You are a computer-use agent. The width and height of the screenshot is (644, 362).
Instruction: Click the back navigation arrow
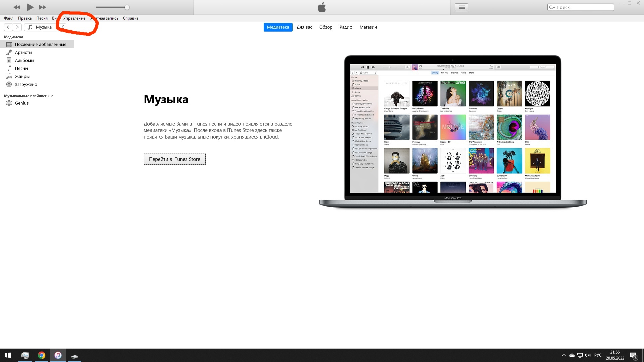point(8,27)
